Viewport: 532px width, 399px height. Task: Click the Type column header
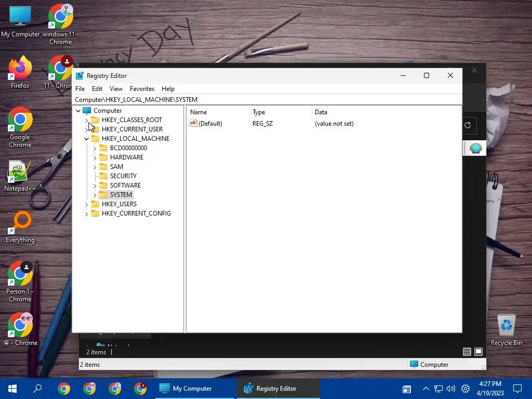pyautogui.click(x=280, y=112)
